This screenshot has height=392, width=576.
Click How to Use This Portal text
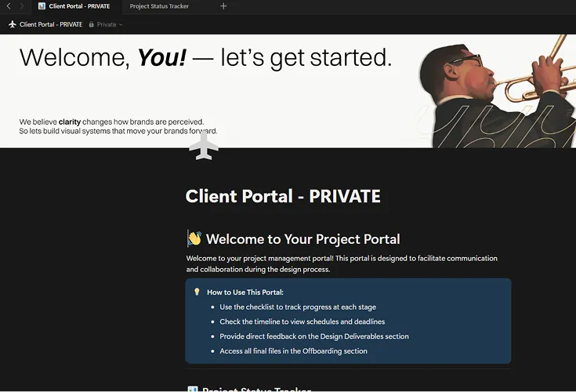coord(245,292)
